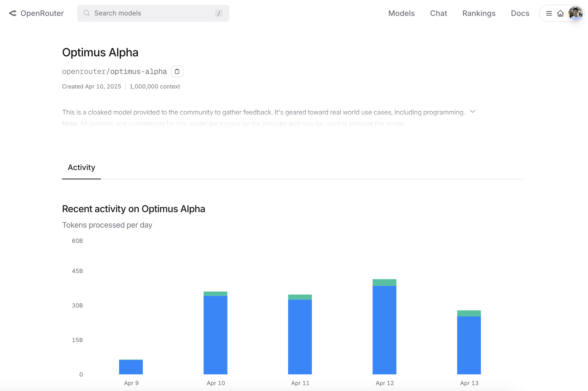
Task: Click the 'openrouter/optimus-alpha' slug text
Action: [x=114, y=72]
